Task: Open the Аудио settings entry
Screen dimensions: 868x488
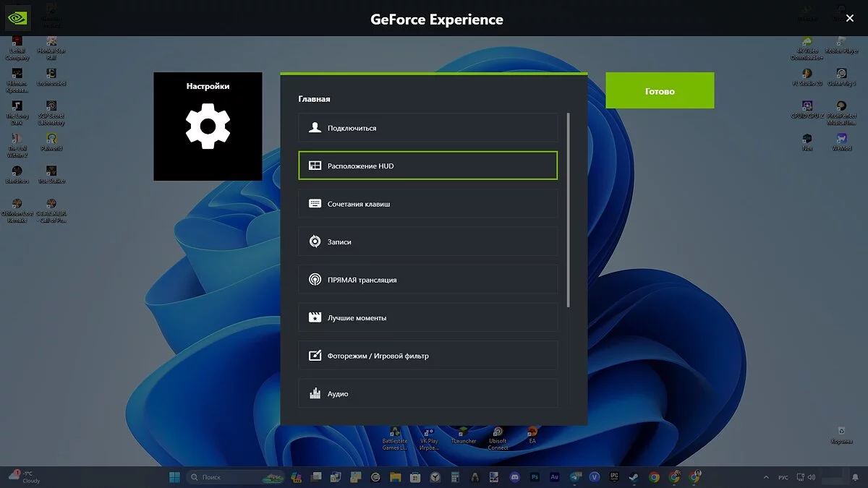Action: (x=427, y=393)
